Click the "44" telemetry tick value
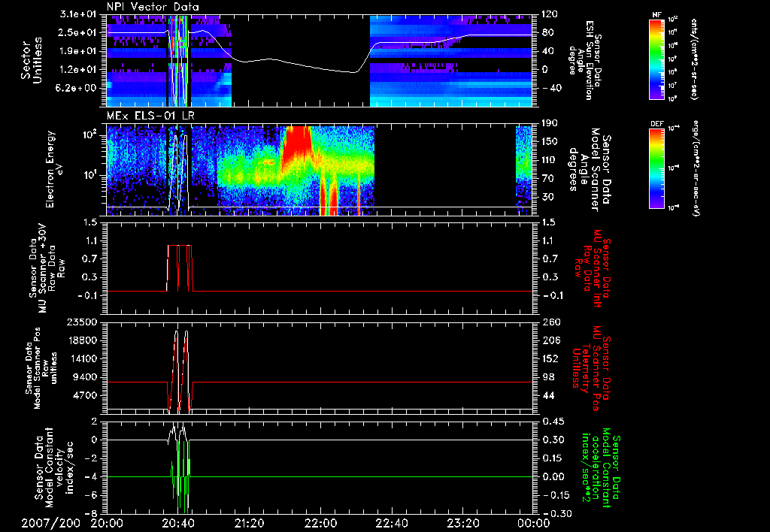Viewport: 770px width, 532px height. (547, 395)
